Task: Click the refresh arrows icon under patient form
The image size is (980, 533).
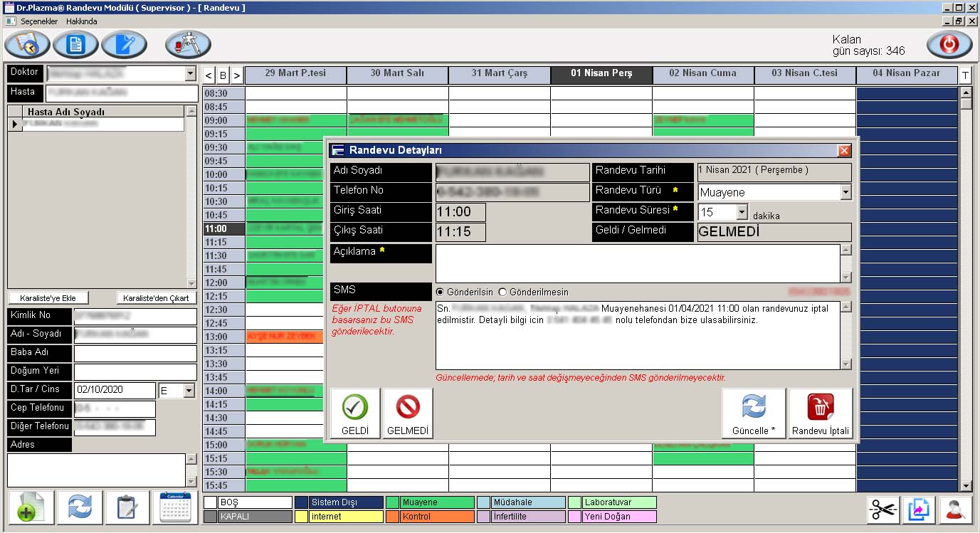Action: tap(80, 508)
